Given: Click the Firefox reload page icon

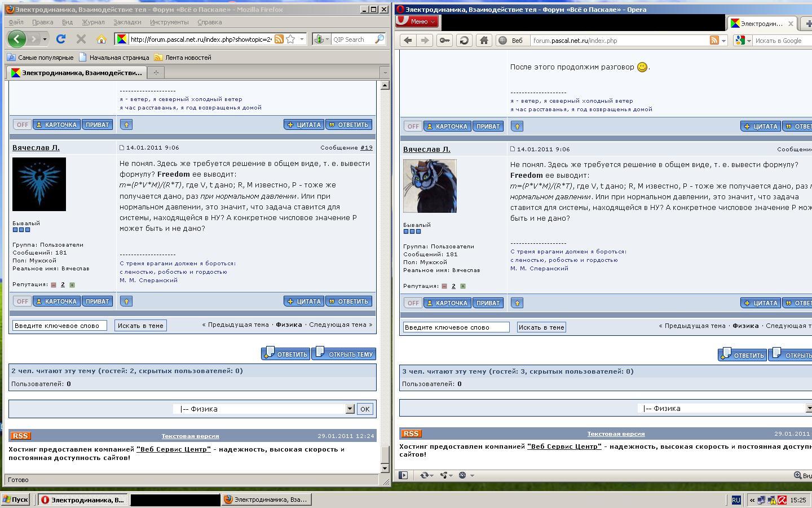Looking at the screenshot, I should point(61,39).
